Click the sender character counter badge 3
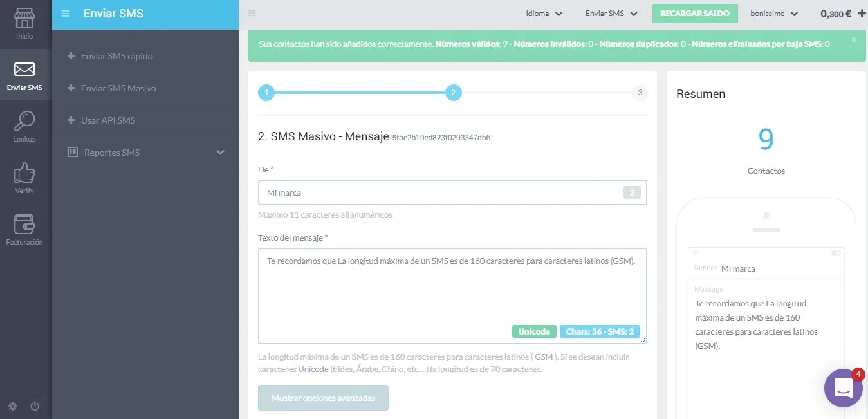The width and height of the screenshot is (868, 419). coord(632,192)
